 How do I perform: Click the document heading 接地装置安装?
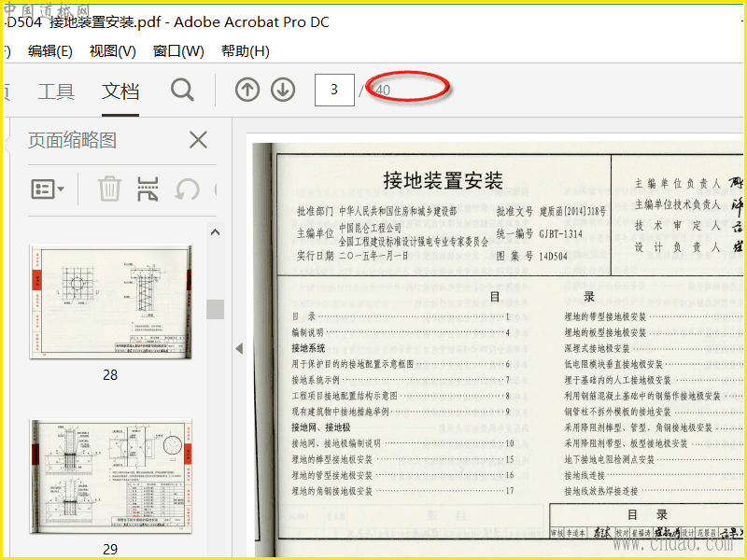443,180
